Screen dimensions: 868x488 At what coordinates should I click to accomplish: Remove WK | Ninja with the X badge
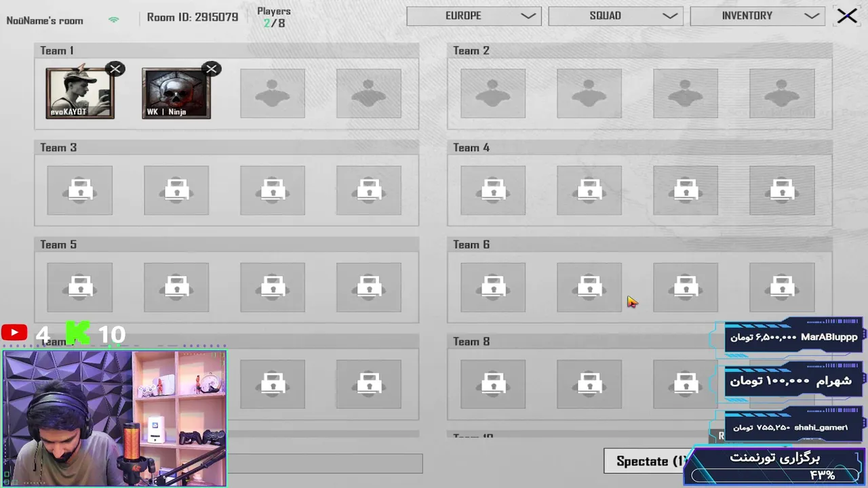(212, 69)
